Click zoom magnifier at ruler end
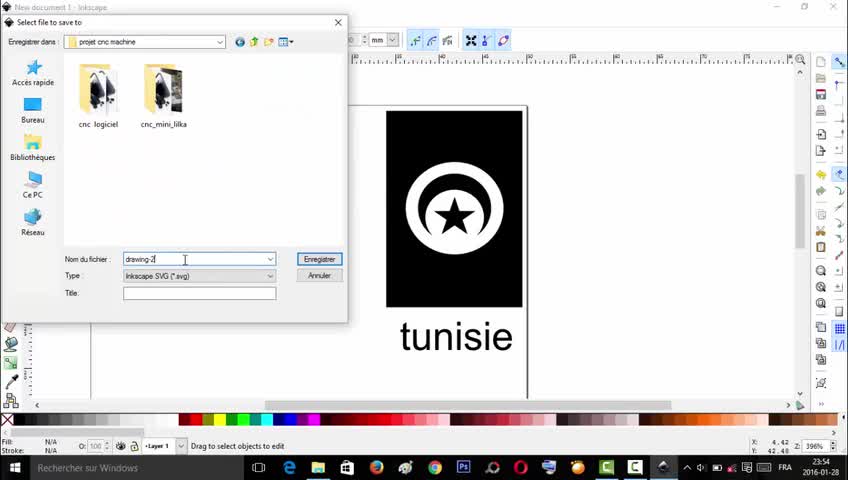848x480 pixels. pyautogui.click(x=800, y=59)
